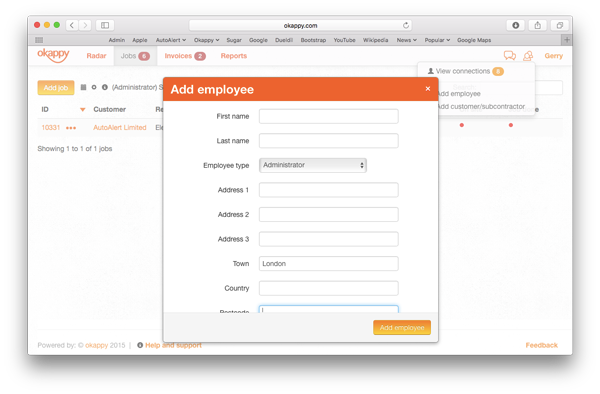
Task: Focus the Country field
Action: [x=329, y=288]
